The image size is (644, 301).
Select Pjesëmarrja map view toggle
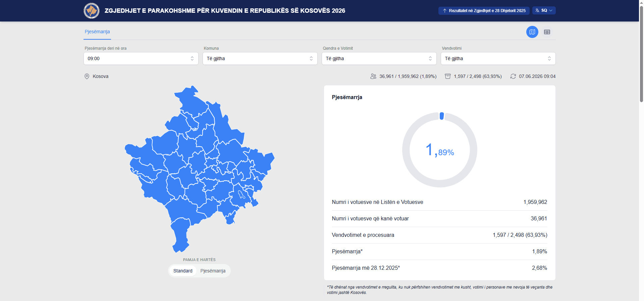213,271
